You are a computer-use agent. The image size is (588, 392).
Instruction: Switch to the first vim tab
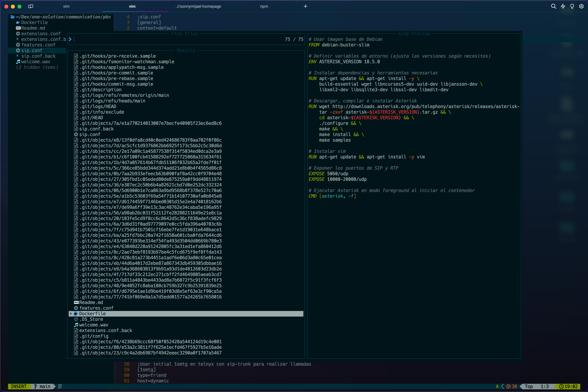[x=66, y=6]
